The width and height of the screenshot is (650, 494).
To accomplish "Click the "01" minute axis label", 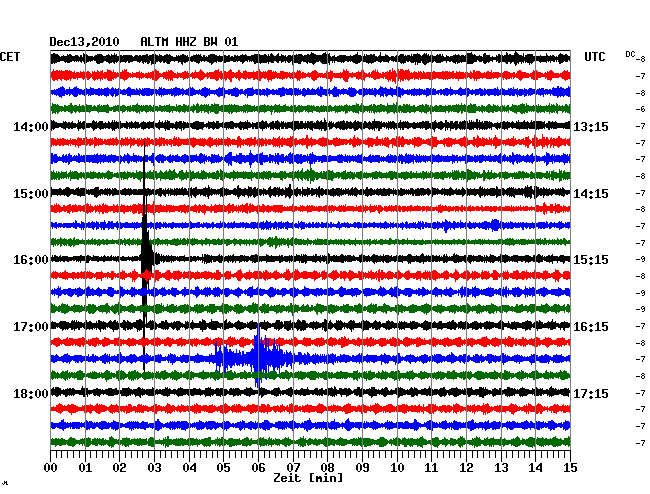I will tap(85, 467).
